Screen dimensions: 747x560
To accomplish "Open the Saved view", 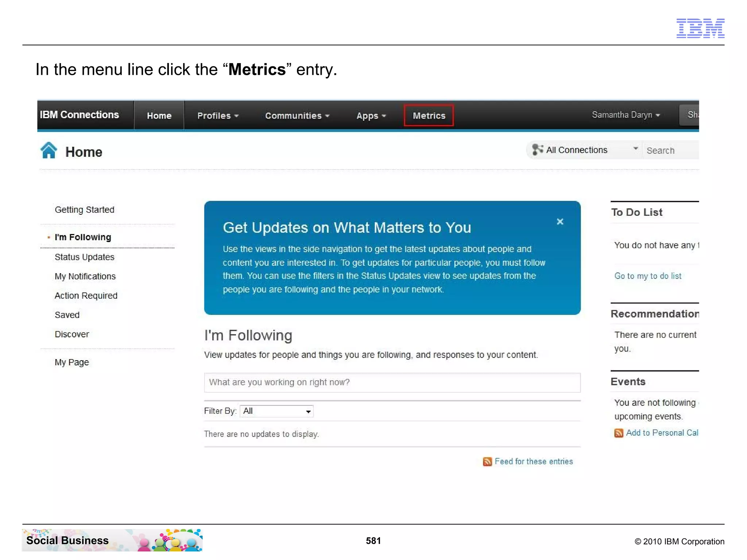I will 67,315.
